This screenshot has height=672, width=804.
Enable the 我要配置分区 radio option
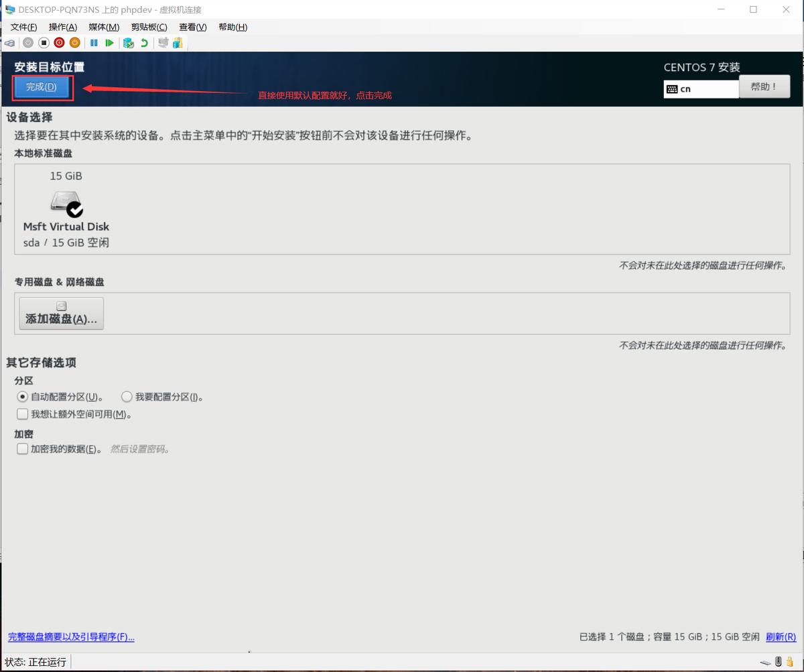127,397
